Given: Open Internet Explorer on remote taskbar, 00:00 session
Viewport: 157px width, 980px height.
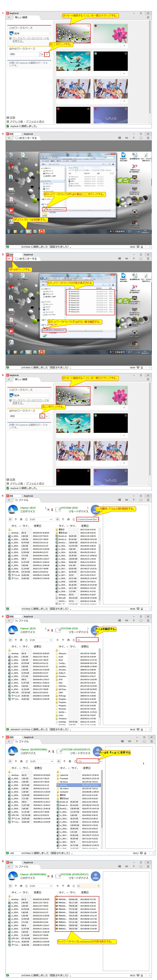Looking at the screenshot, I should click(x=22, y=352).
